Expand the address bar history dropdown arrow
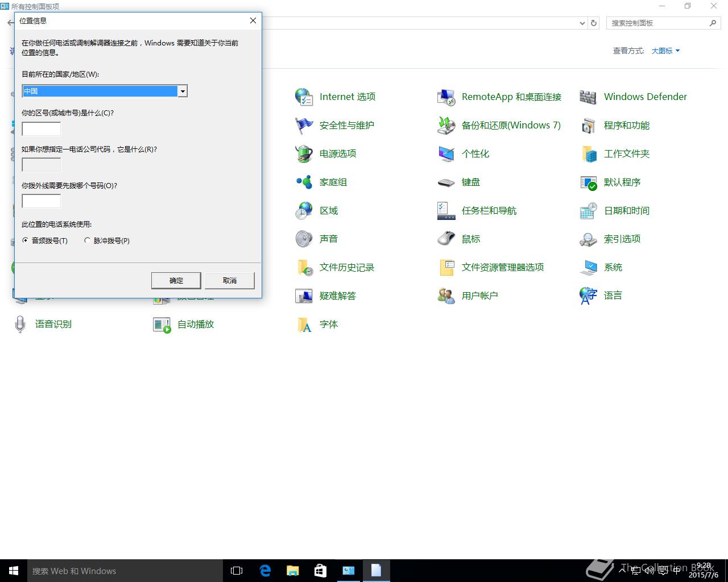Screen dimensions: 728x582 [x=582, y=23]
